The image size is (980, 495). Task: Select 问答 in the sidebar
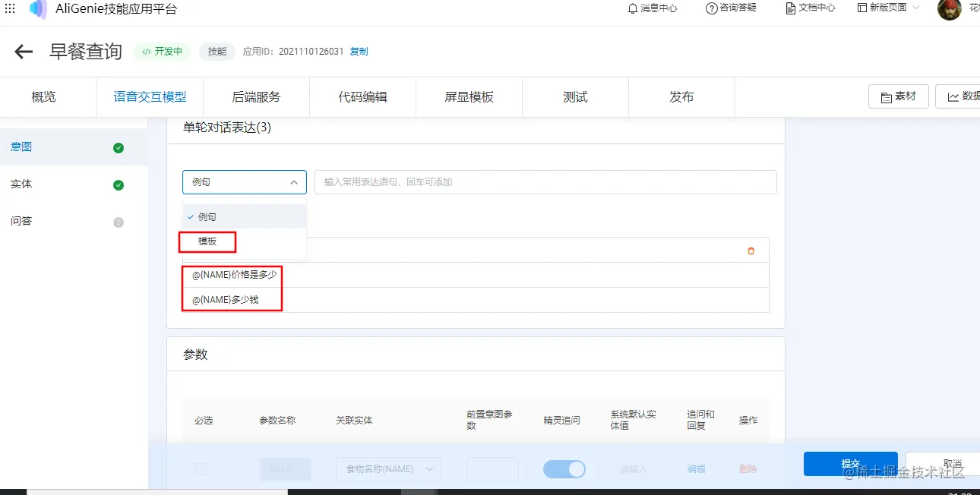click(74, 222)
